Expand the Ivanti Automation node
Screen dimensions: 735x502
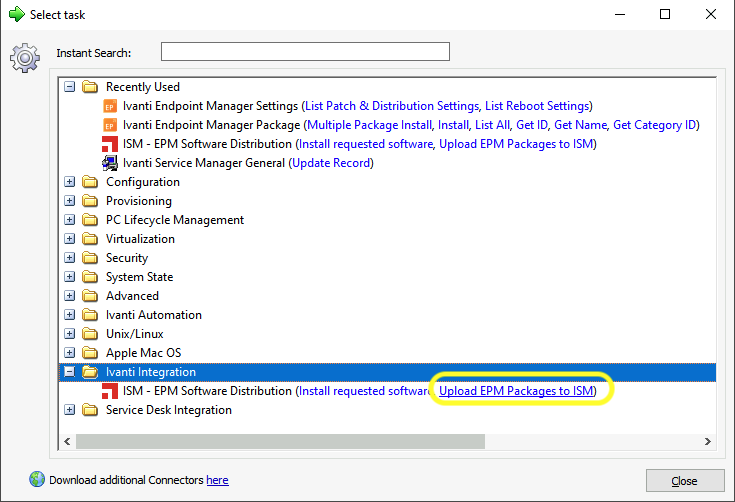[x=69, y=315]
